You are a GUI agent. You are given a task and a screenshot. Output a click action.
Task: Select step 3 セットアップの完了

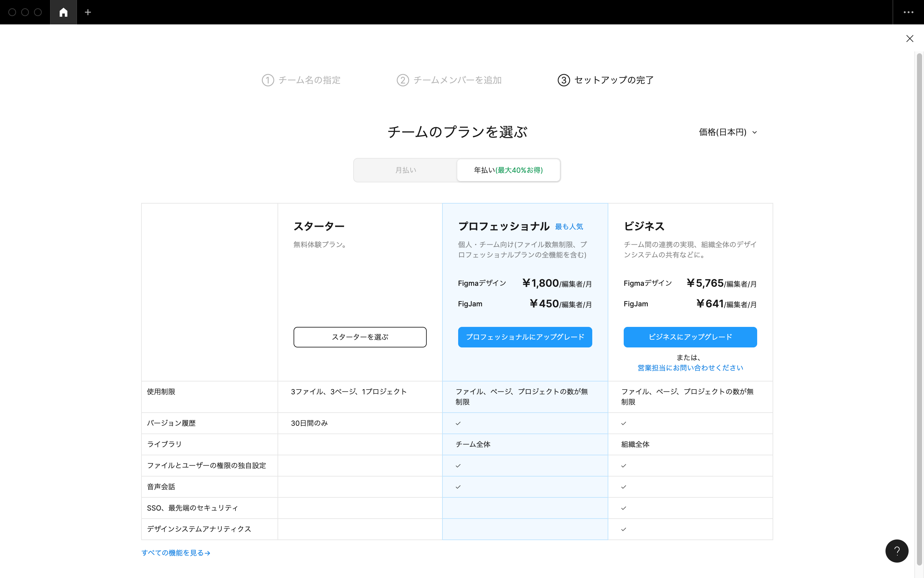(605, 80)
